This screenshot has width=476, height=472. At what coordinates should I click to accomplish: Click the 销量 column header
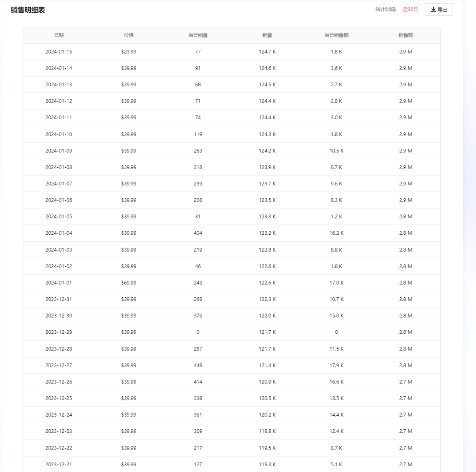(x=267, y=35)
